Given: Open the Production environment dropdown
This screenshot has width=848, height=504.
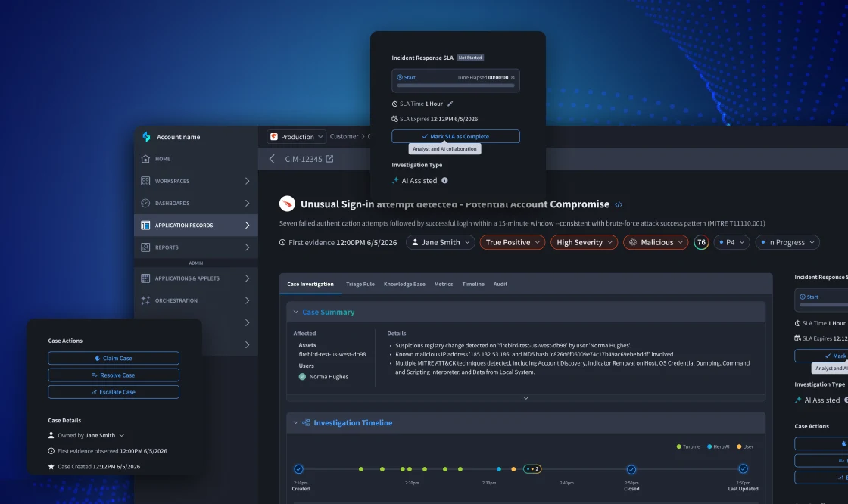Looking at the screenshot, I should pos(297,137).
